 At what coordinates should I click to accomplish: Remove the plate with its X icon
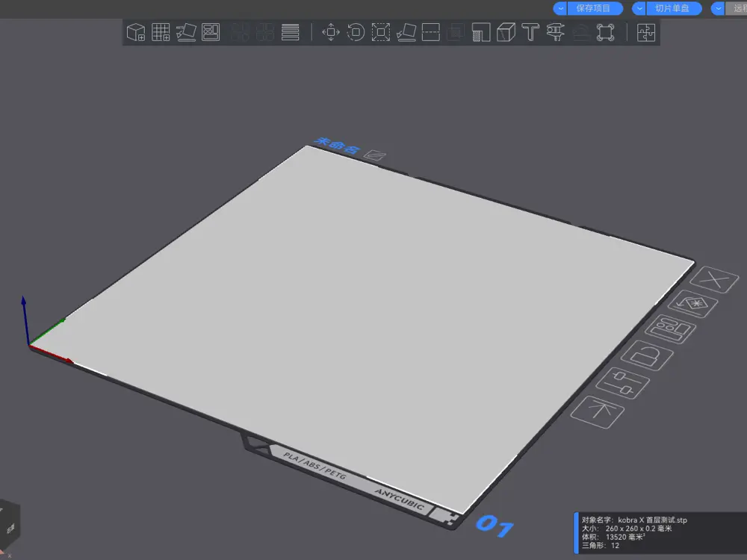pos(714,279)
